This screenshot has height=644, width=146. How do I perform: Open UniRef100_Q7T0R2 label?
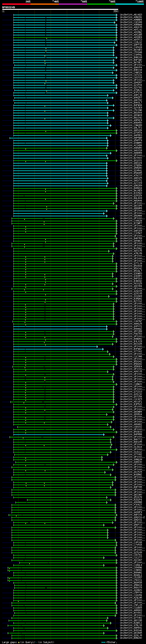coord(131,618)
